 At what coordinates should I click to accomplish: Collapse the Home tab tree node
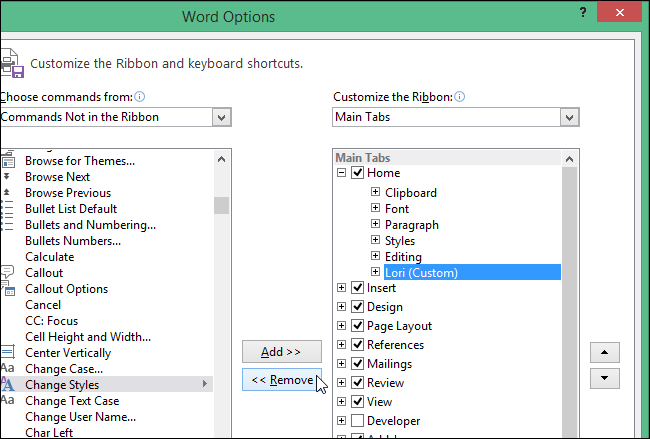pyautogui.click(x=341, y=173)
